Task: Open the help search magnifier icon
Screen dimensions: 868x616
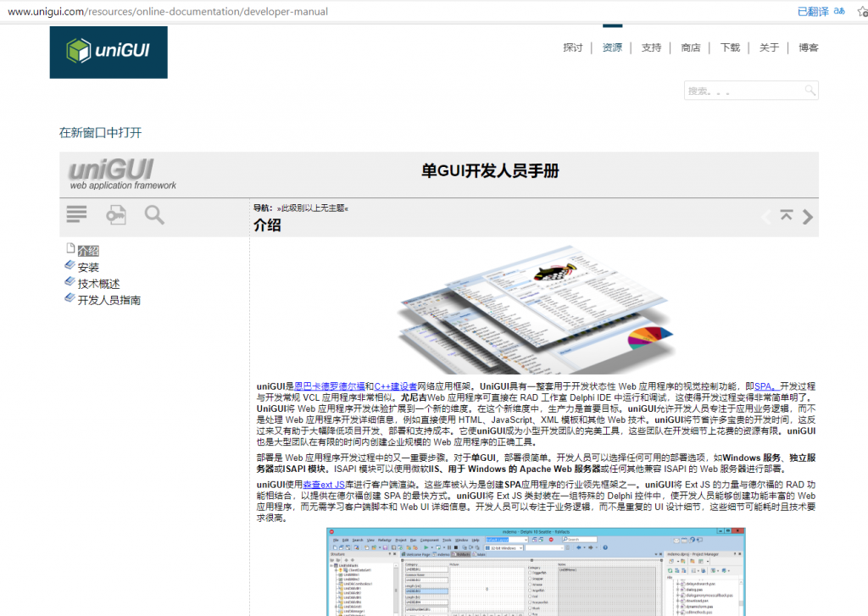Action: [x=154, y=215]
